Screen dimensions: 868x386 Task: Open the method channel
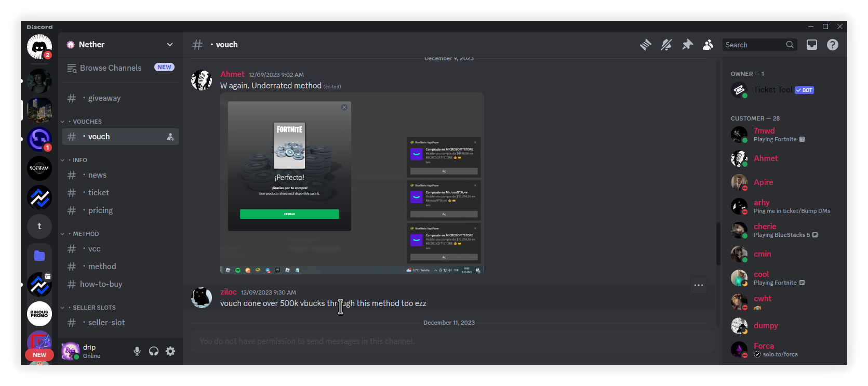coord(121,267)
